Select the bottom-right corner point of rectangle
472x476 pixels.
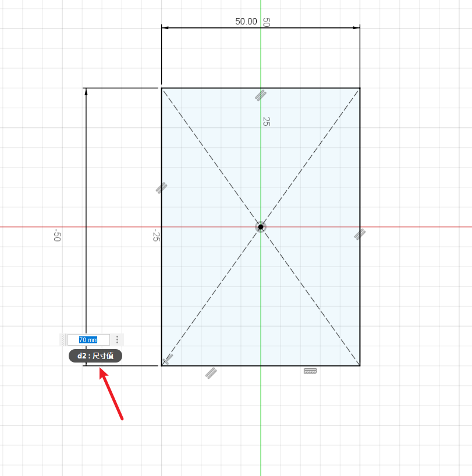[360, 365]
